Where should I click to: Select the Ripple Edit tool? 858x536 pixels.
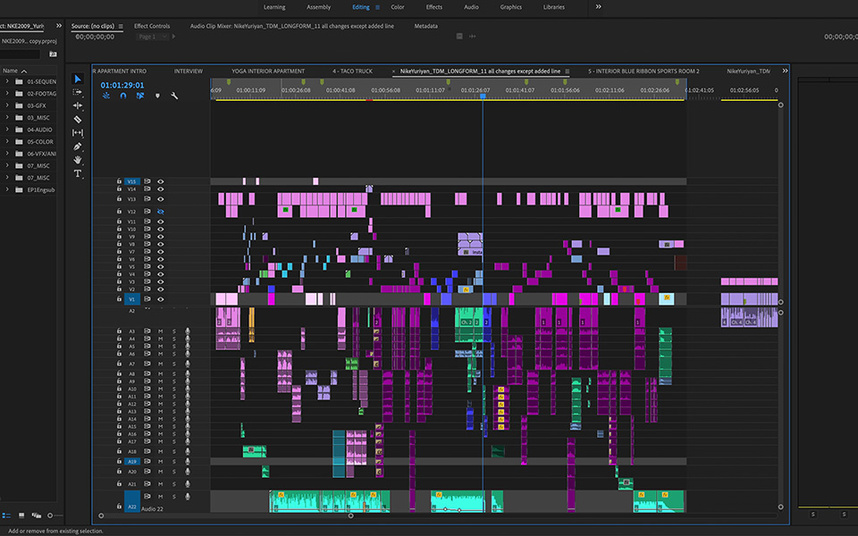pos(78,105)
